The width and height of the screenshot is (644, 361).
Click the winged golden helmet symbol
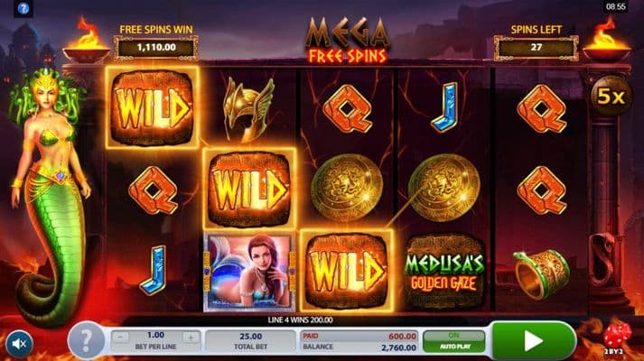[x=248, y=108]
